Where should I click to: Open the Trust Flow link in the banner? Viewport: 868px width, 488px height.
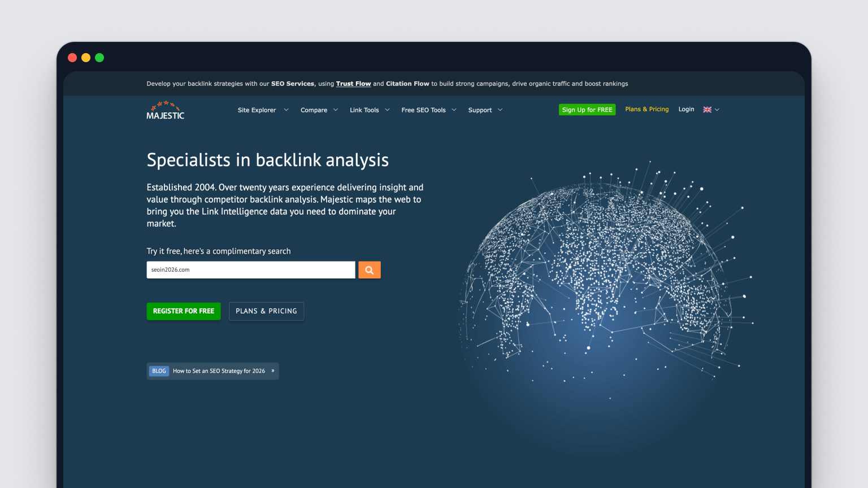pos(353,84)
